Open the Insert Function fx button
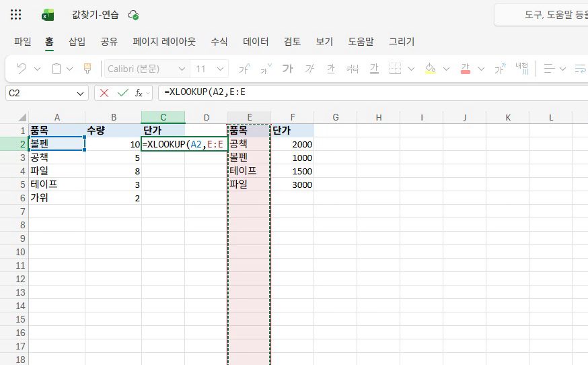Viewport: 588px width, 365px height. [139, 93]
